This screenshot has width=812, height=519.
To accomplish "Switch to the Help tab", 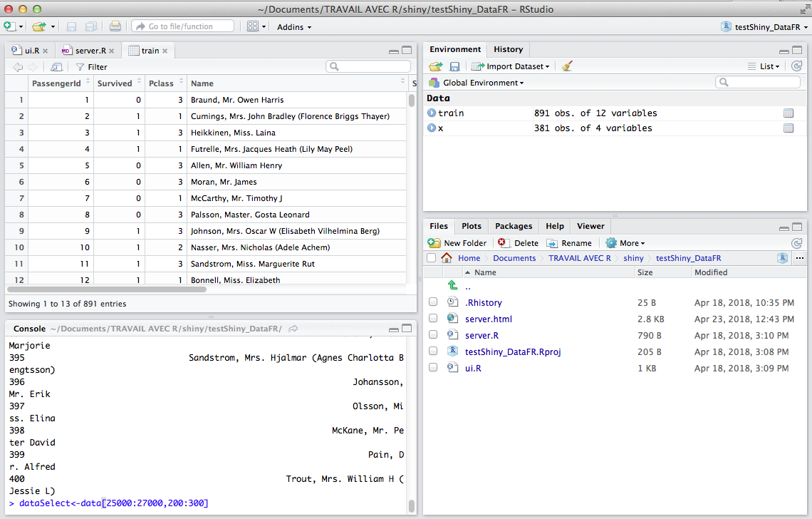I will (x=555, y=226).
